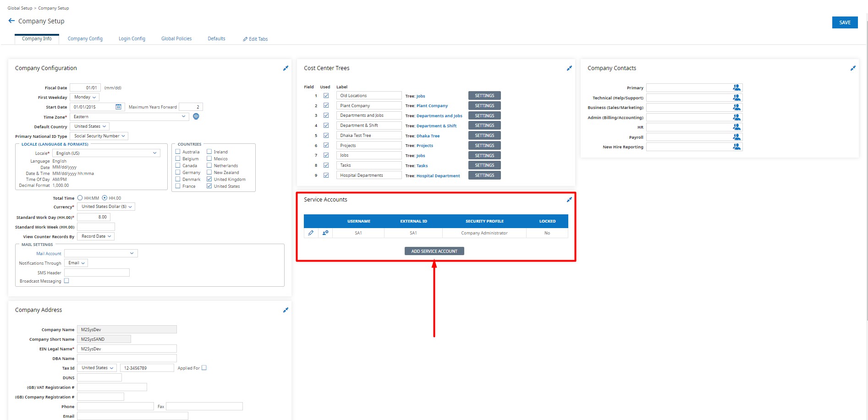The height and width of the screenshot is (420, 868).
Task: Open the Global Policies tab
Action: pyautogui.click(x=176, y=39)
